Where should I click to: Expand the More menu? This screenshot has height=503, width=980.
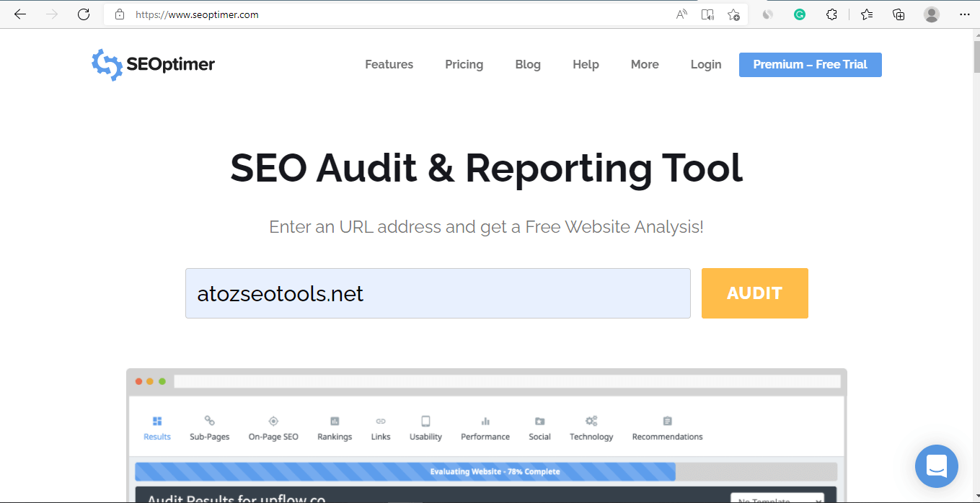(x=645, y=64)
